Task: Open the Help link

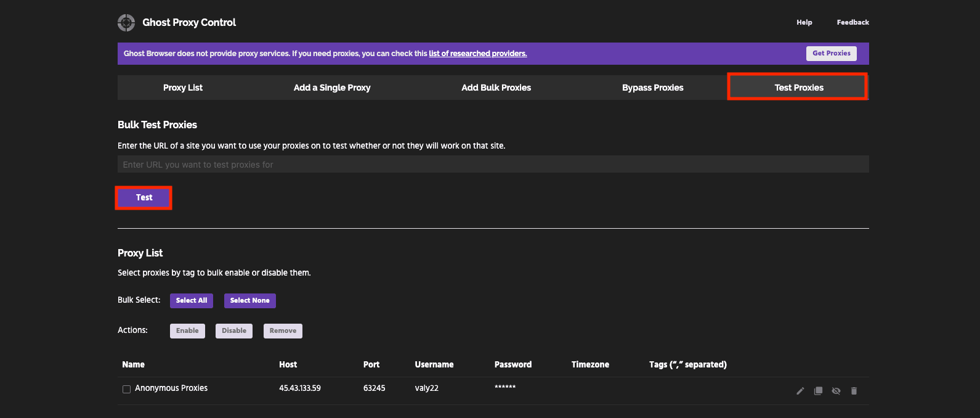Action: coord(804,22)
